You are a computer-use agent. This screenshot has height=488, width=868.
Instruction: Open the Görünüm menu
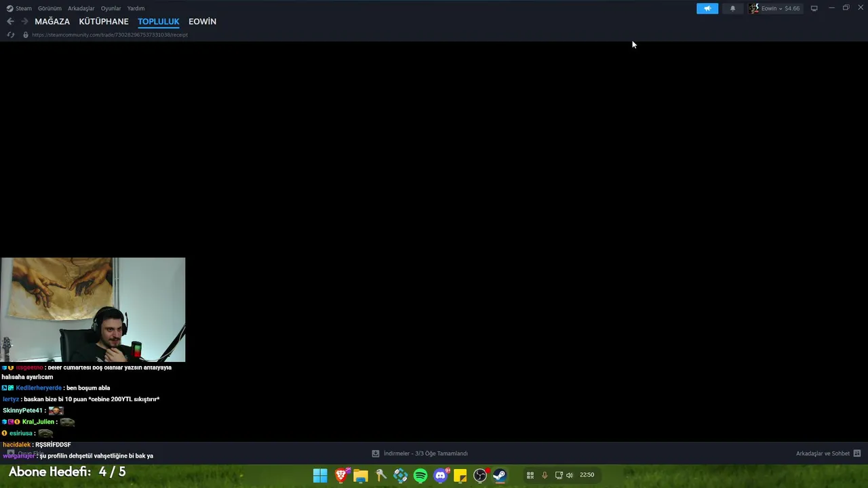click(x=50, y=8)
